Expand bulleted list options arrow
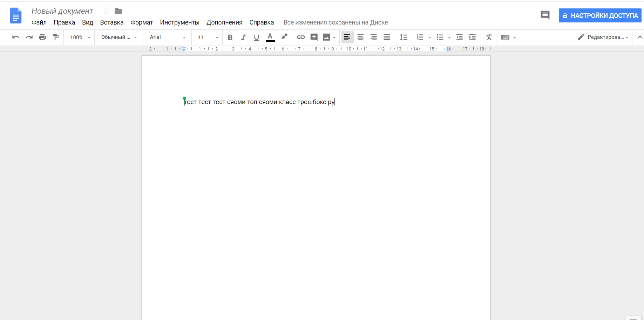The height and width of the screenshot is (320, 644). point(449,38)
